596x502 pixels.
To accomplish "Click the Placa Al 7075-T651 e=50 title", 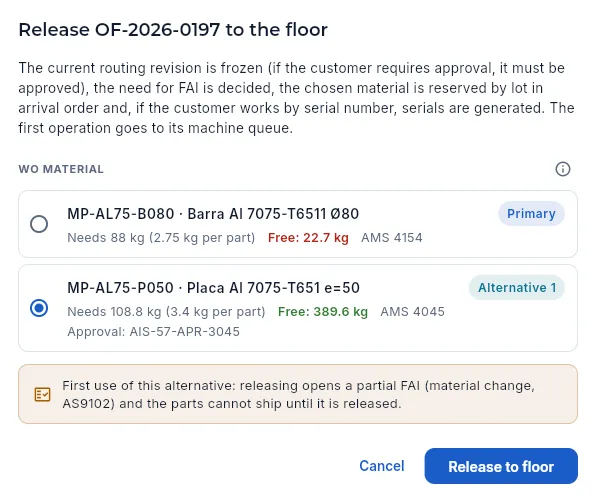I will click(x=273, y=288).
